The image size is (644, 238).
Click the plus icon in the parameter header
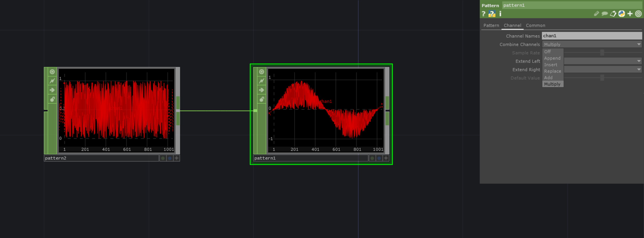pyautogui.click(x=630, y=14)
